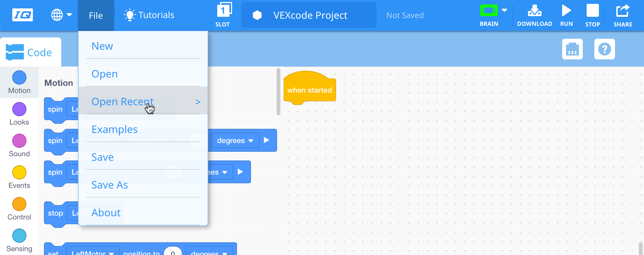Open the robot configuration devices panel
The image size is (644, 255).
pos(572,49)
